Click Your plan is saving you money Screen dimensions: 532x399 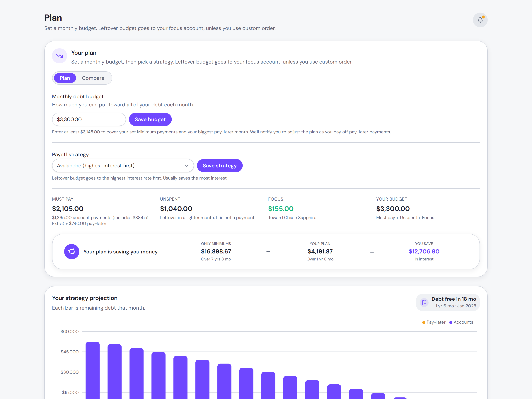pyautogui.click(x=120, y=252)
